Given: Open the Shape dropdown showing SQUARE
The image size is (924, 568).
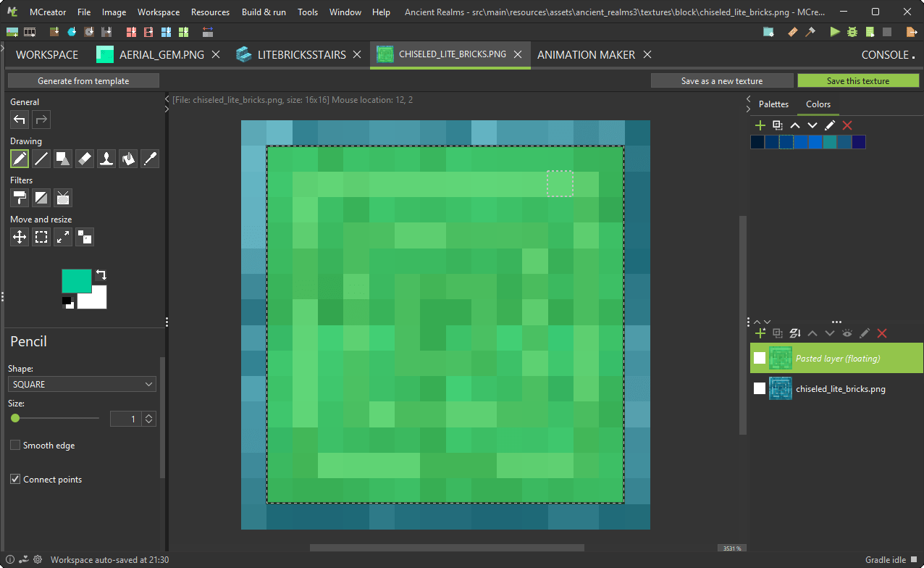Looking at the screenshot, I should 82,385.
